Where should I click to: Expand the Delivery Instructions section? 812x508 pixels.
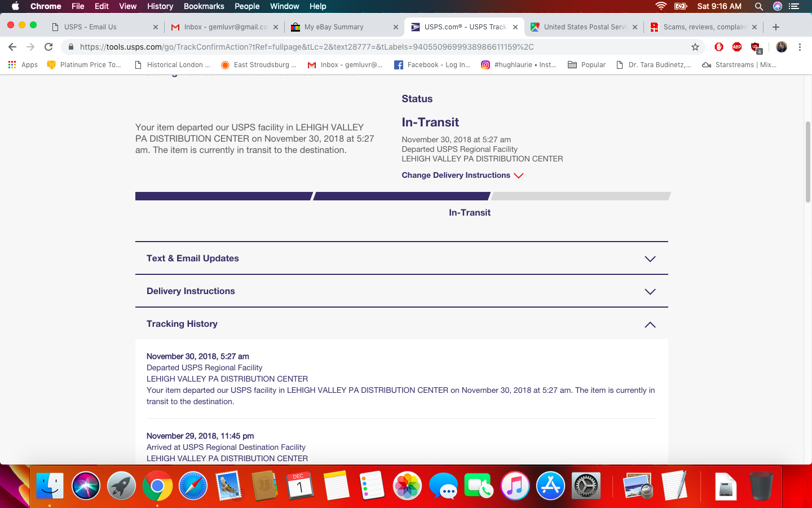[x=401, y=291]
